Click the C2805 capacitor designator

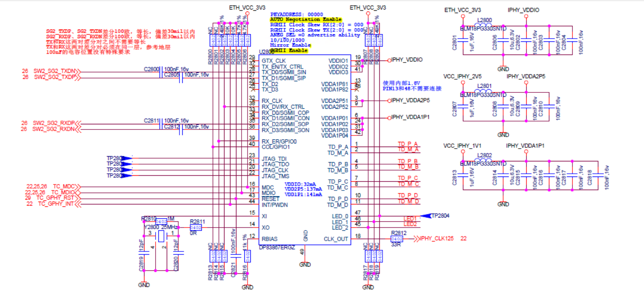point(172,75)
